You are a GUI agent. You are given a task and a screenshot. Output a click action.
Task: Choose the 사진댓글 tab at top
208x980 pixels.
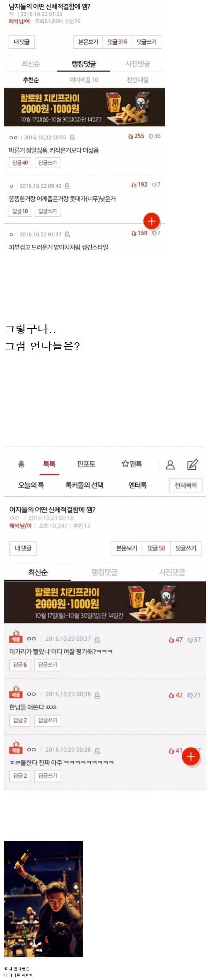point(138,64)
